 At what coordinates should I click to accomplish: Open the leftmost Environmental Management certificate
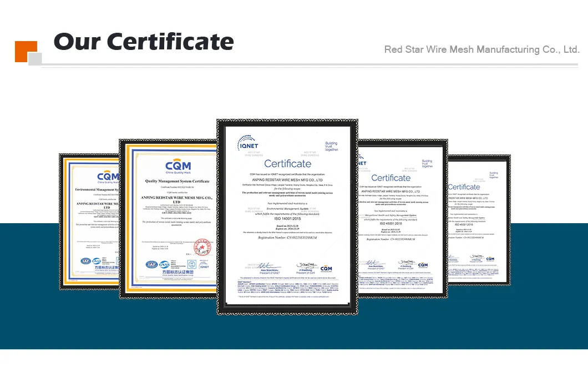pos(89,222)
